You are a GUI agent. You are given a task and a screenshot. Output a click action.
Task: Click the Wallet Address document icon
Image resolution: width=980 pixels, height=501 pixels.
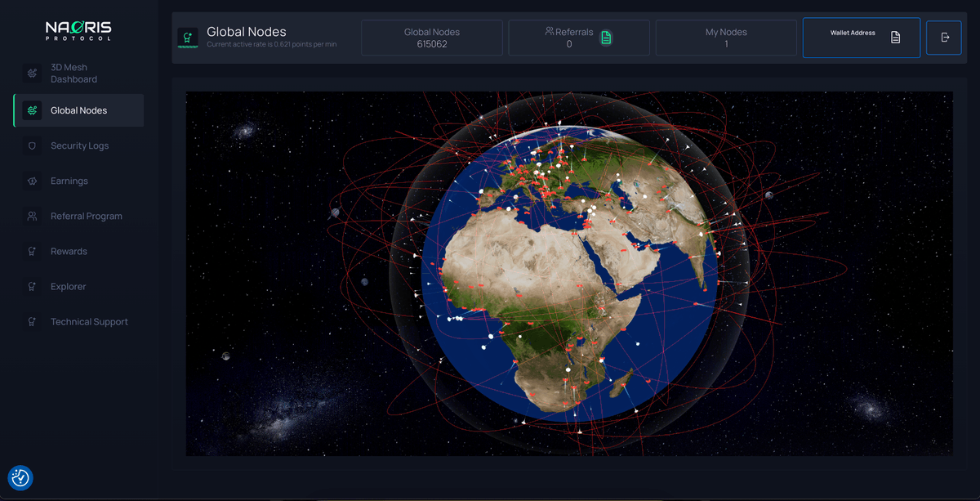(896, 38)
